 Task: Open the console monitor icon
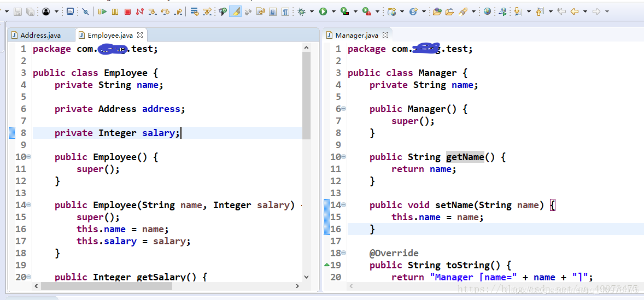point(70,12)
